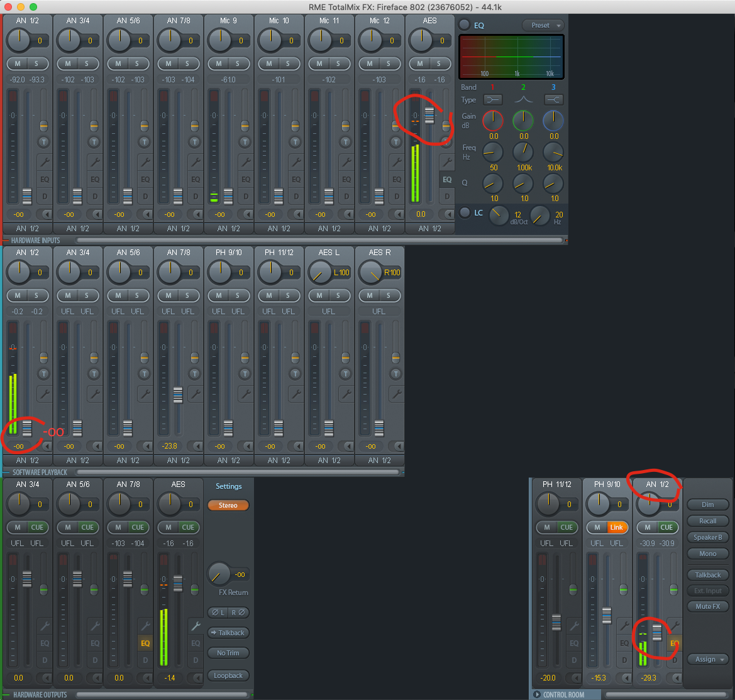This screenshot has height=700, width=735.
Task: Expand Software Playback AN 7/8 channel arrow
Action: tap(197, 446)
